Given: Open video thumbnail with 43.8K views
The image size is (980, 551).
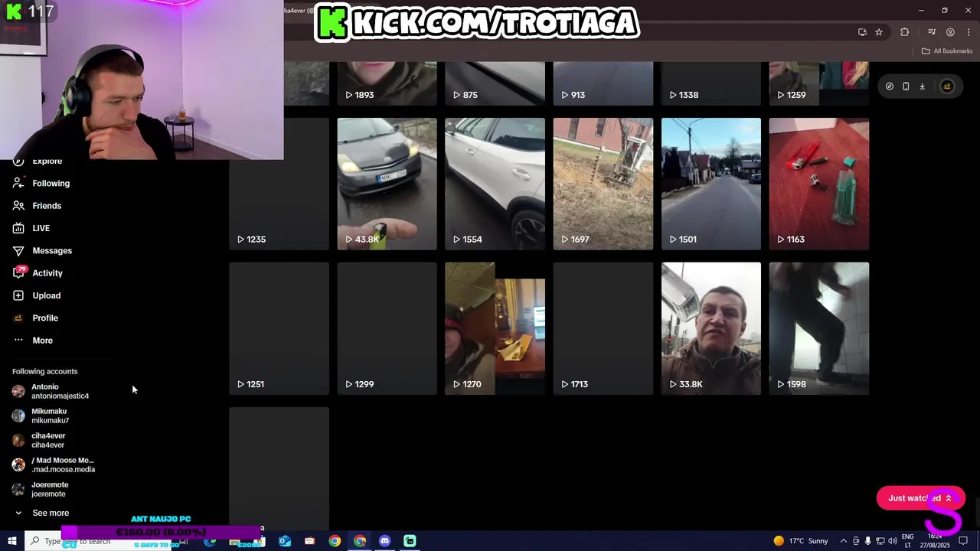Looking at the screenshot, I should pos(387,184).
